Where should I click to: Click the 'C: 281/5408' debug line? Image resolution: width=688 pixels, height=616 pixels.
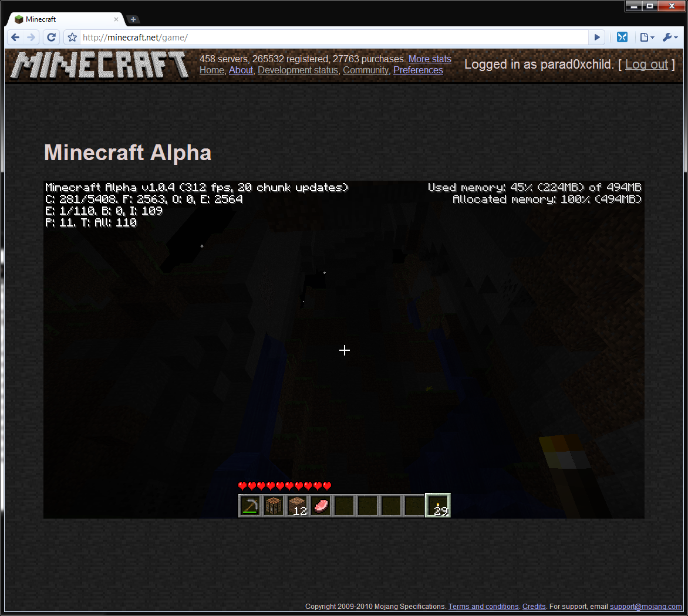144,199
